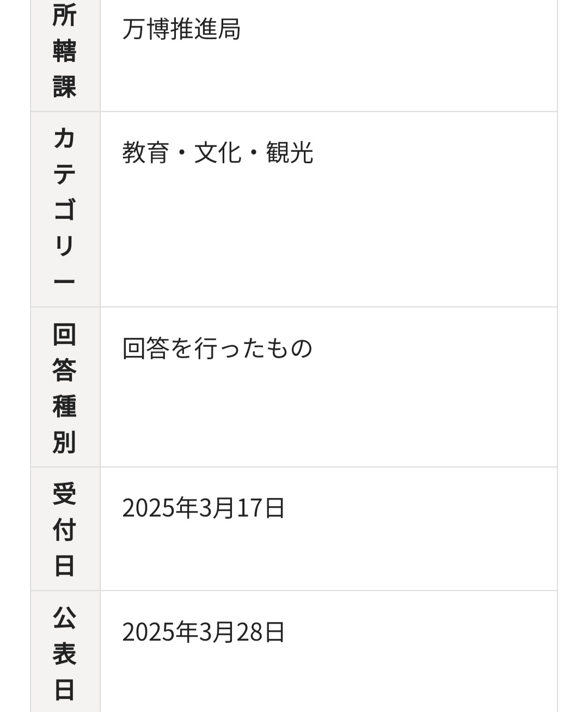Screen dimensions: 588x712
Task: Click the 公表日 row header cell
Action: pos(64,652)
